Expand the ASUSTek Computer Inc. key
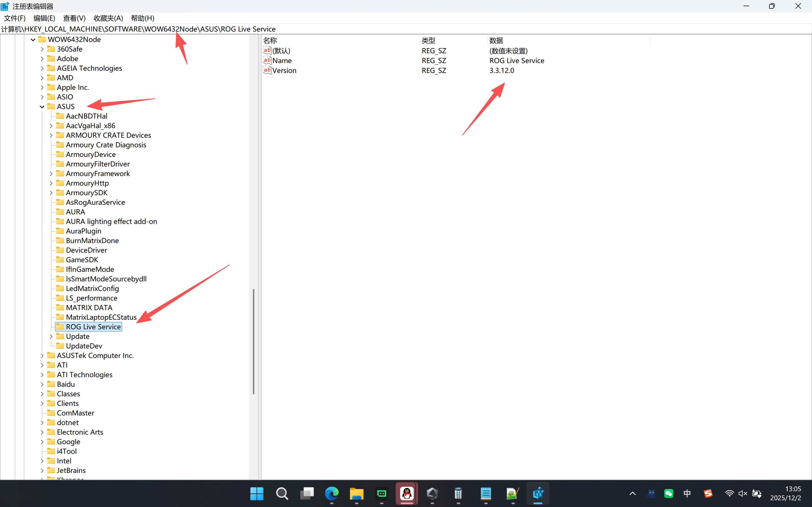The image size is (812, 507). pos(42,355)
